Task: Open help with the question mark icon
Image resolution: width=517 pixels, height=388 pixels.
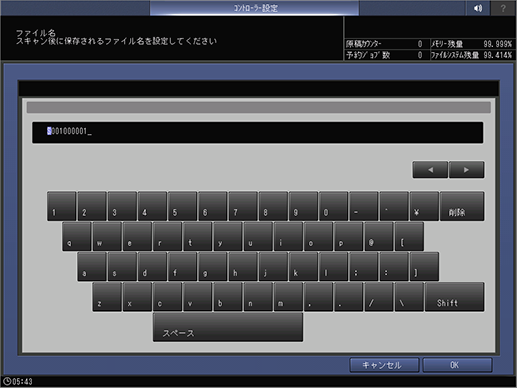Action: (x=503, y=8)
